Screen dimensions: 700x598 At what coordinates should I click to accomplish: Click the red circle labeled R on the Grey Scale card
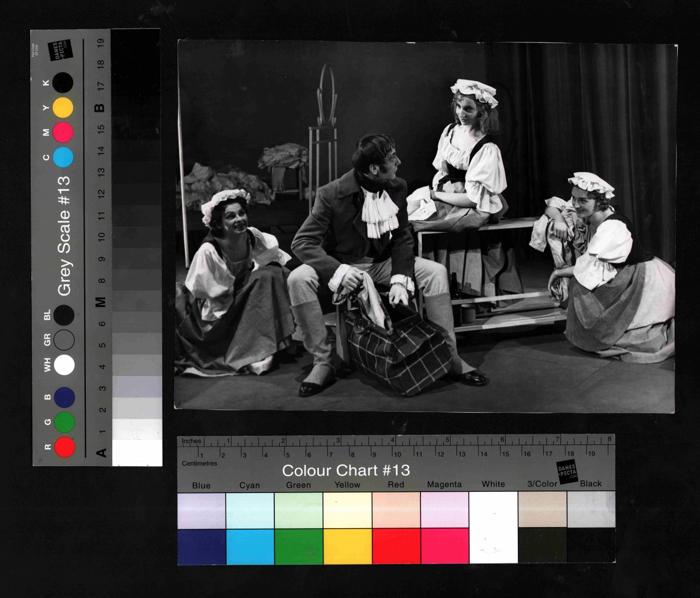65,447
